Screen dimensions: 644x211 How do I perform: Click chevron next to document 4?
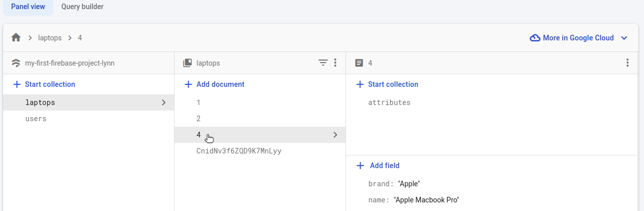(x=335, y=135)
